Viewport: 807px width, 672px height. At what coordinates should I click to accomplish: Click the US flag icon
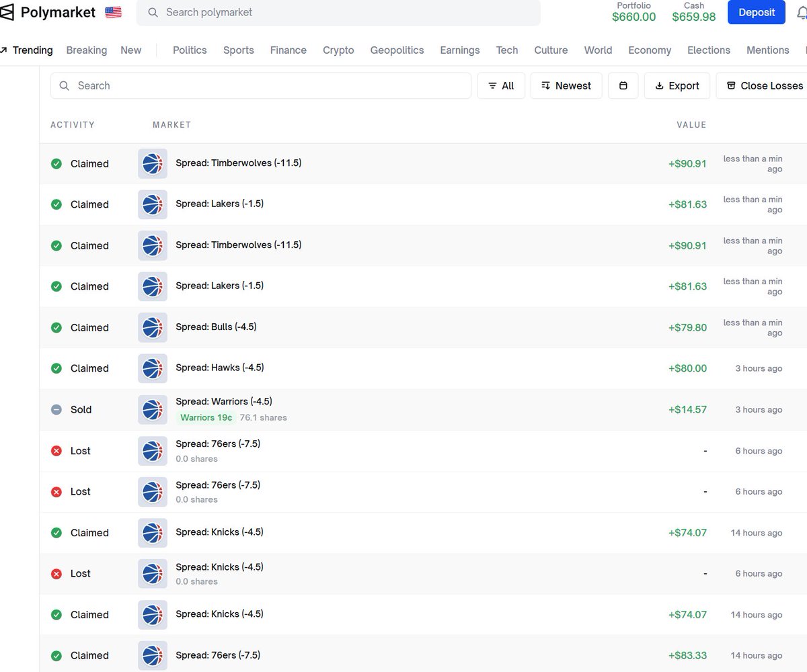point(113,12)
